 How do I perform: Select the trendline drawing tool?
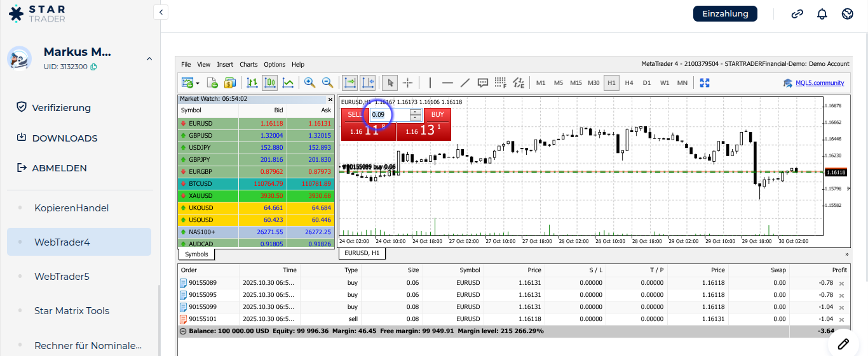pos(465,82)
